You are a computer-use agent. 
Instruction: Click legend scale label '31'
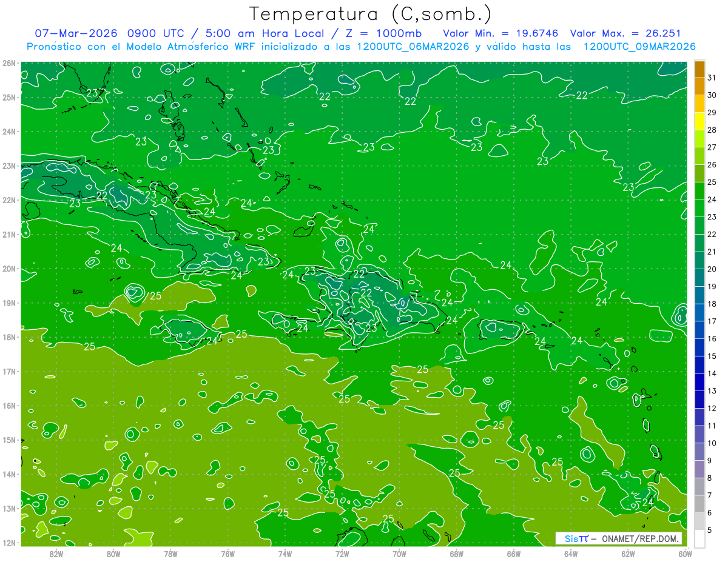[x=712, y=78]
